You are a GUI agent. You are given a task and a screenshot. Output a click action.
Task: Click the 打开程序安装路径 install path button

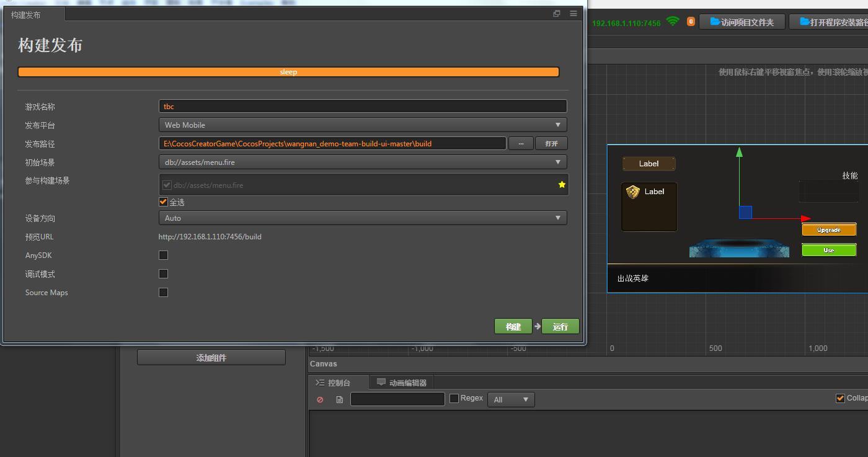(830, 22)
